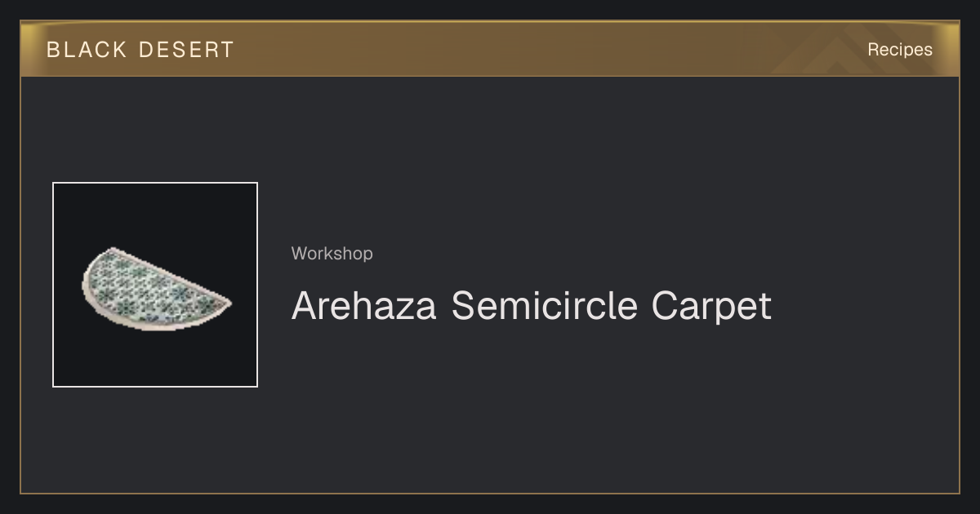Open the Recipes link in header

[900, 50]
